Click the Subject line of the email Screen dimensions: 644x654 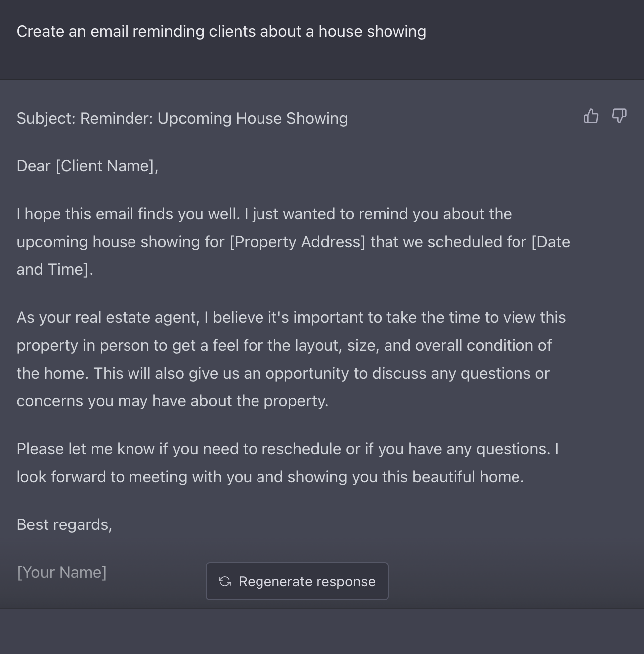[x=182, y=118]
